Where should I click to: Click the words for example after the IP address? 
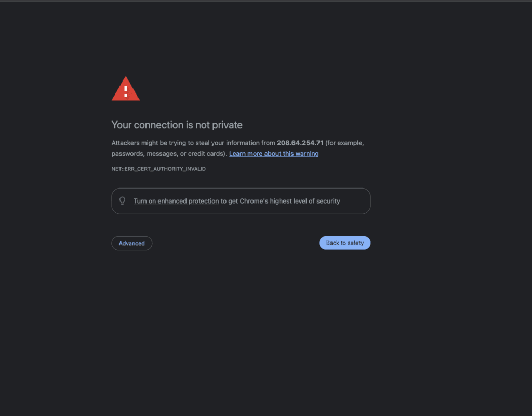pos(345,143)
